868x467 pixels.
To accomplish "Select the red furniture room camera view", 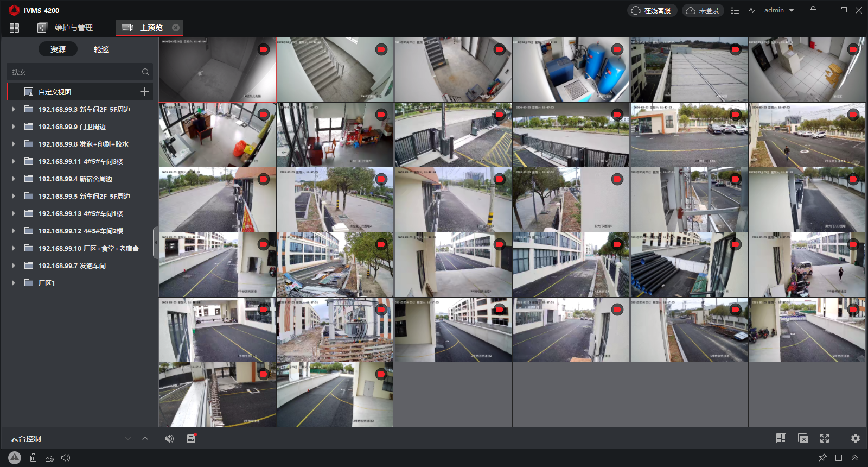I will pyautogui.click(x=335, y=135).
